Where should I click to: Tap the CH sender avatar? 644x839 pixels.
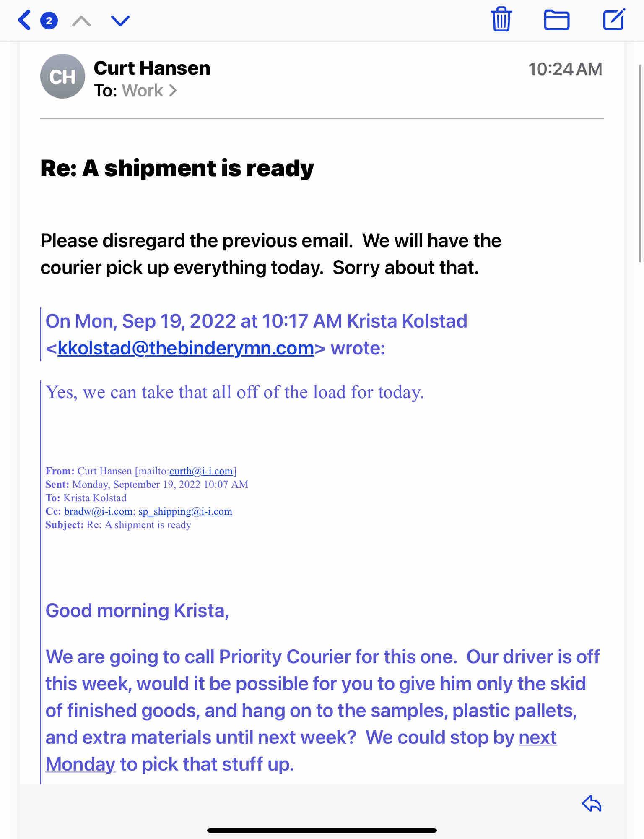point(62,76)
